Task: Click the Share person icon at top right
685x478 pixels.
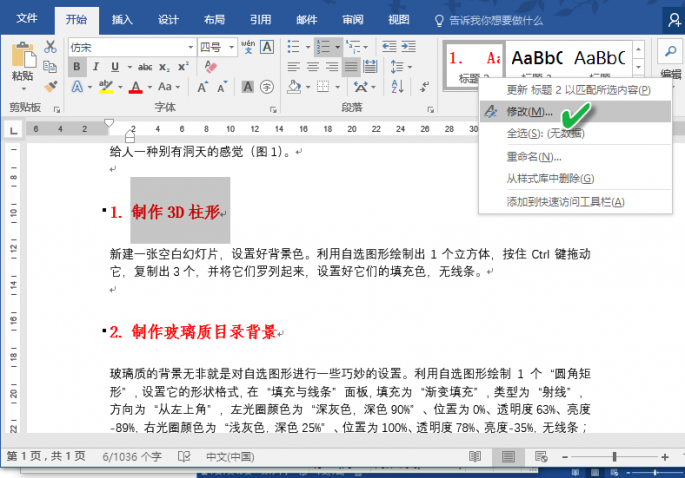Action: (674, 18)
